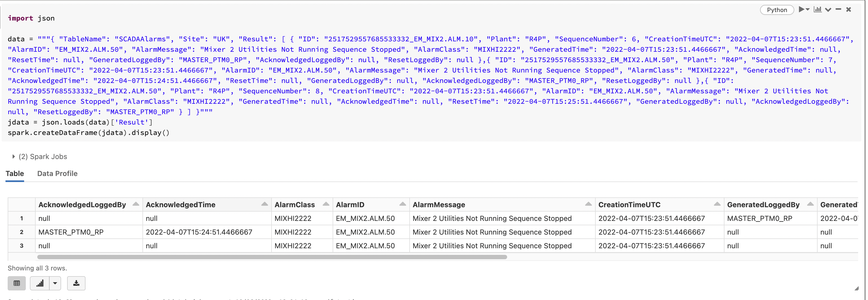Open the cell actions chevron menu
The height and width of the screenshot is (300, 868).
click(x=828, y=9)
